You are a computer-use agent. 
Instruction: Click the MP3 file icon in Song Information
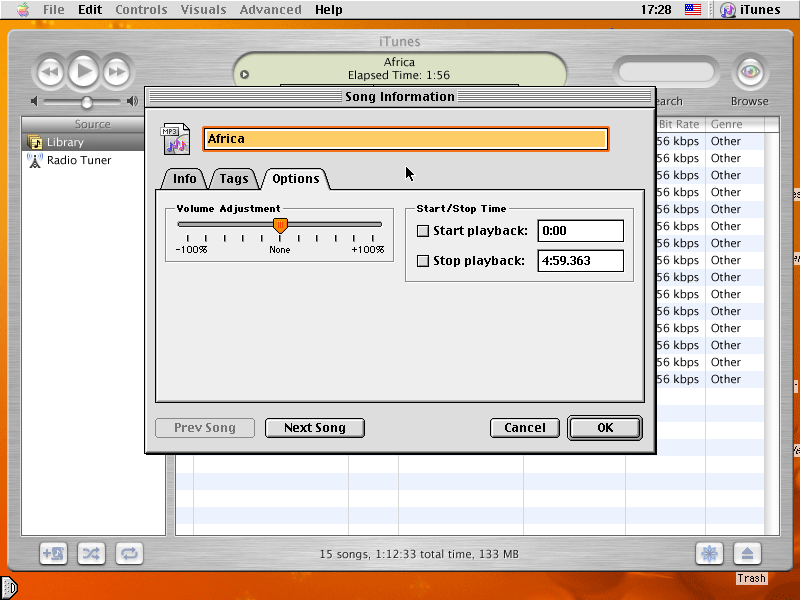pyautogui.click(x=176, y=139)
